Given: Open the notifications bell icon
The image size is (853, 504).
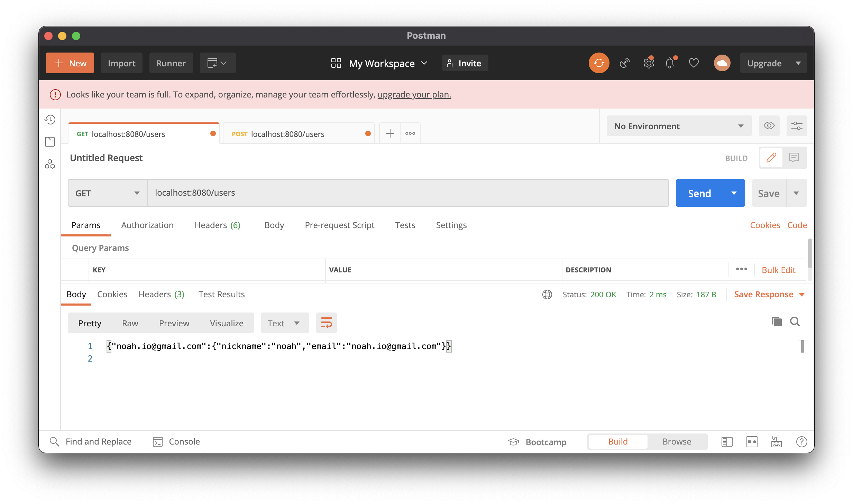Looking at the screenshot, I should point(670,63).
